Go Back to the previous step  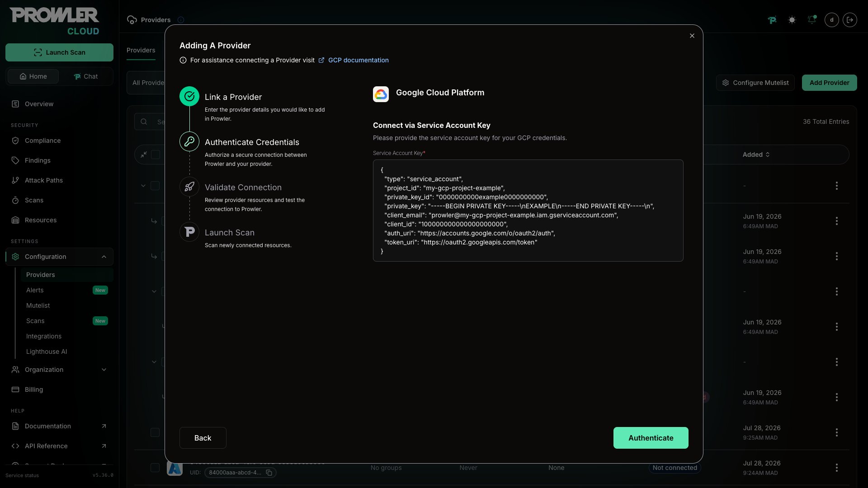[x=203, y=438]
